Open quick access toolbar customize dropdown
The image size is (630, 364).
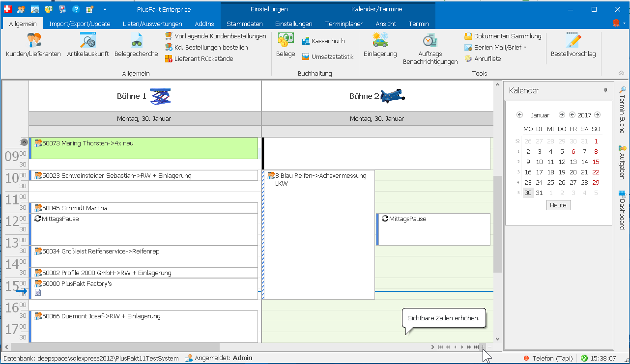tap(105, 9)
